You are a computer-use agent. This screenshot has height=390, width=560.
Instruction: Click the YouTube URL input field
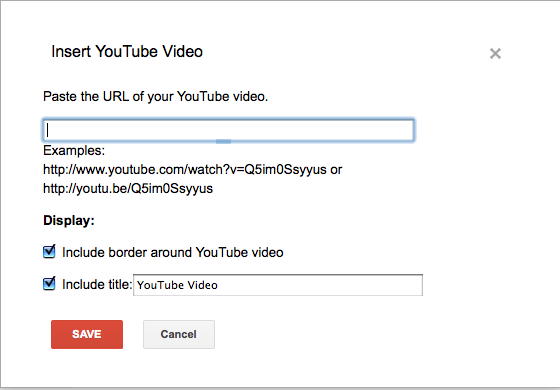pos(229,130)
